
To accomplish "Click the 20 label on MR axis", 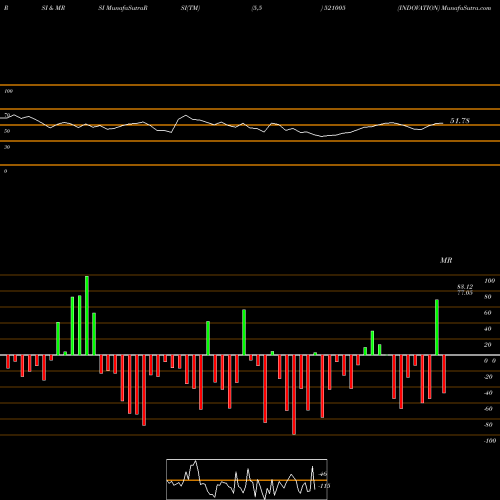I will pyautogui.click(x=488, y=345).
